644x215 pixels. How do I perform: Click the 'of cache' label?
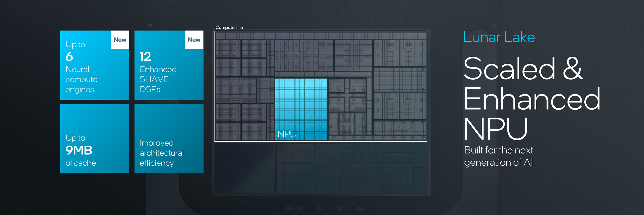[x=81, y=163]
